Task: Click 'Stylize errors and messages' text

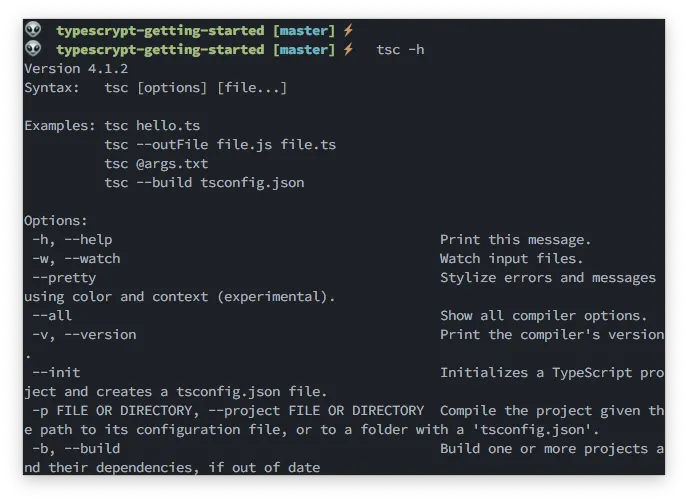Action: coord(548,278)
